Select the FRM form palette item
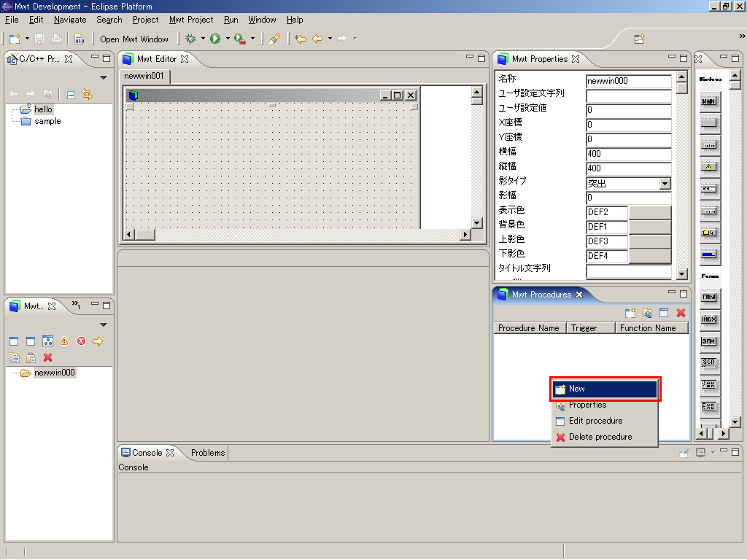Image resolution: width=747 pixels, height=560 pixels. coord(709,297)
